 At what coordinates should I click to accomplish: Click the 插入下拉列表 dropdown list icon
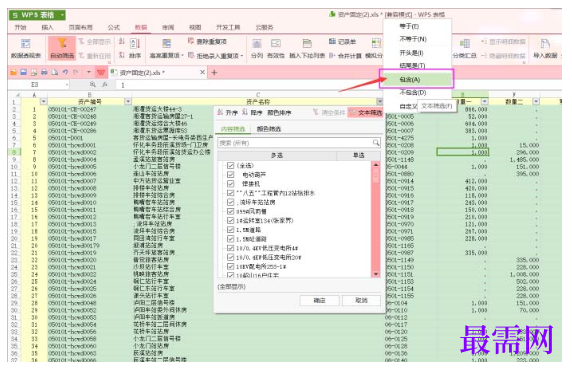[x=307, y=44]
